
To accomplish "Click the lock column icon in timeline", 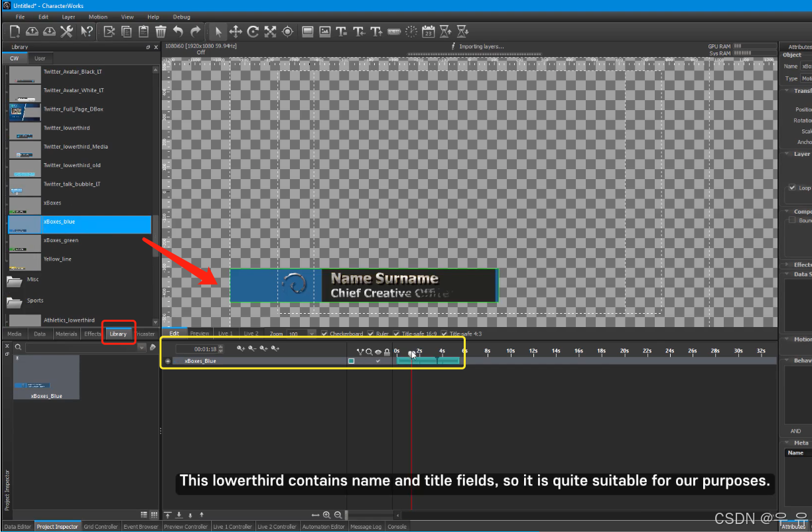I will [x=387, y=352].
